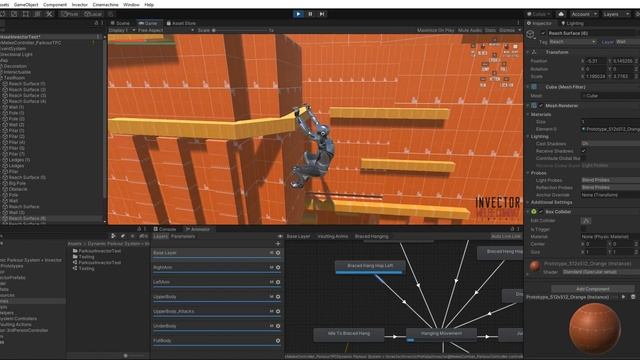This screenshot has height=360, width=640.
Task: Toggle Contribute Global Illumination checkbox
Action: 584,158
